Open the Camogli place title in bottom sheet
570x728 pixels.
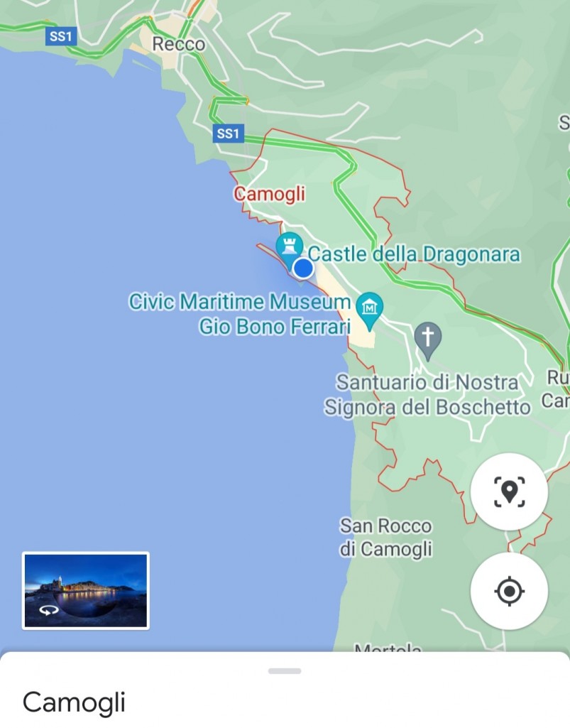[75, 702]
